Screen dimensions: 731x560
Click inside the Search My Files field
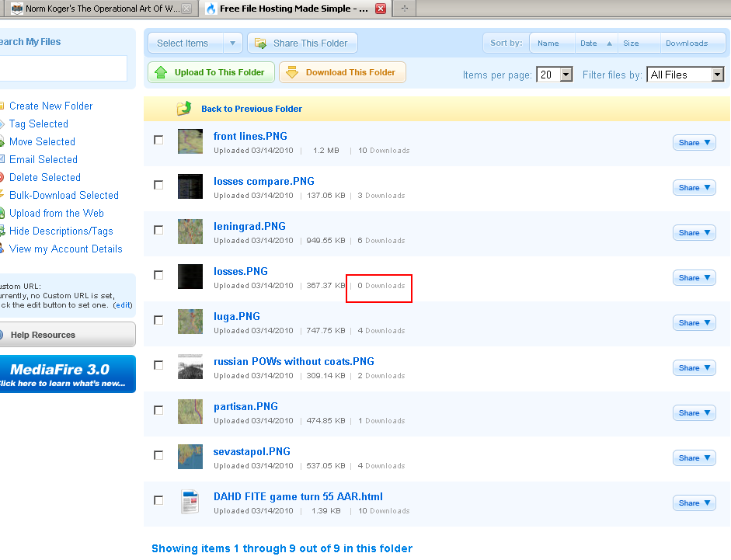point(63,68)
